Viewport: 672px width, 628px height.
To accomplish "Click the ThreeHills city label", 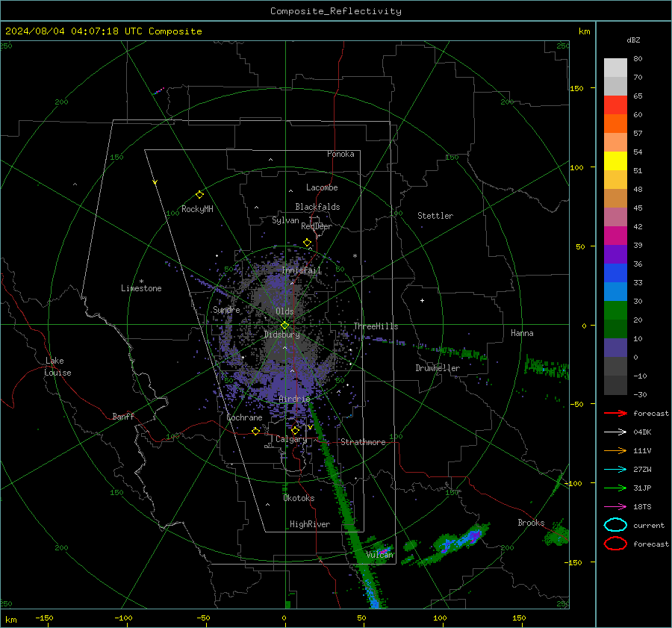I will pyautogui.click(x=376, y=326).
